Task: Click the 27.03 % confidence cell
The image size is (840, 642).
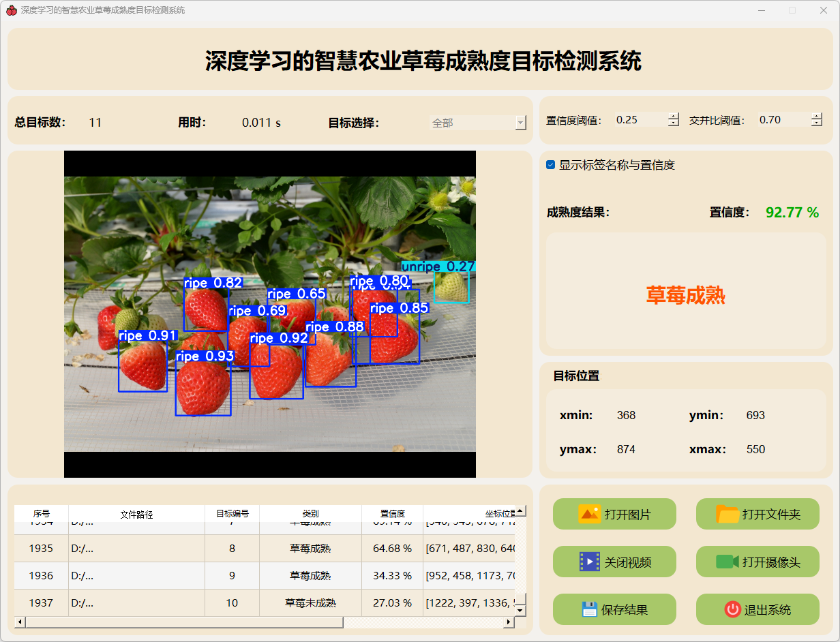Action: coord(393,602)
